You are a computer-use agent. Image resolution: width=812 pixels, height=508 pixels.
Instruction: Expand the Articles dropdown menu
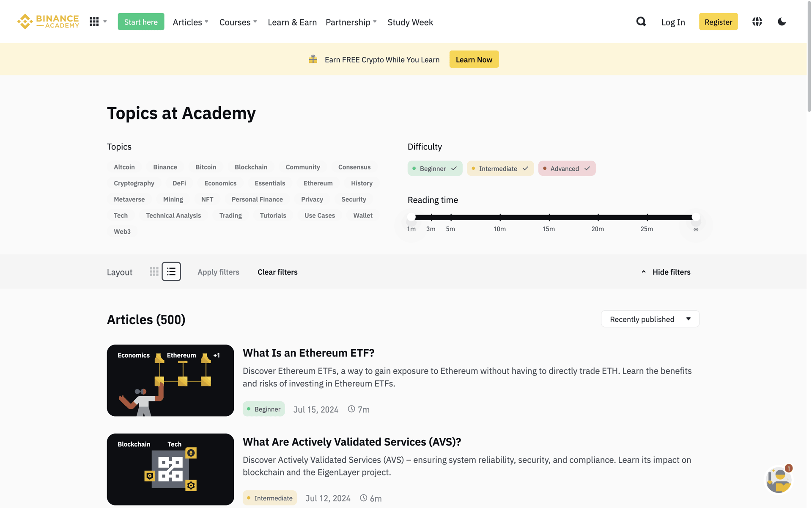pyautogui.click(x=191, y=22)
